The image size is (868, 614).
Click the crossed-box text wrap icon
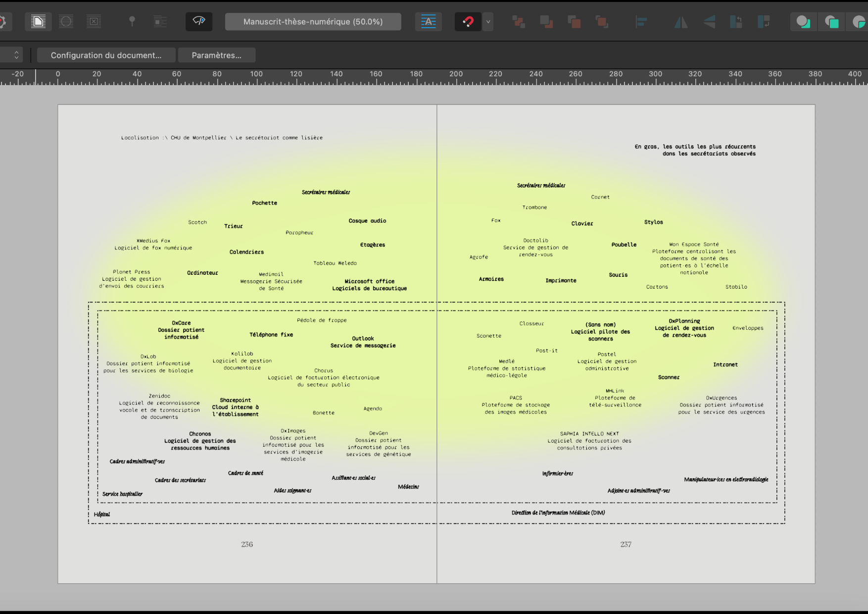[x=94, y=21]
